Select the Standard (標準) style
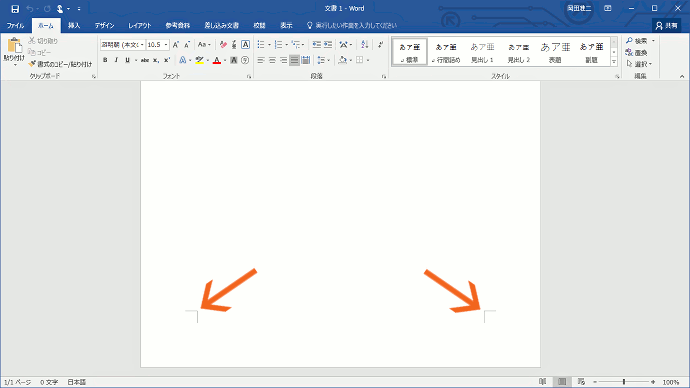 409,52
